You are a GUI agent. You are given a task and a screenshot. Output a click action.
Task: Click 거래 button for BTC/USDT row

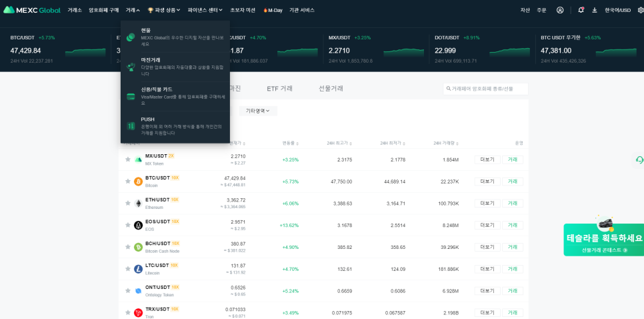point(513,182)
